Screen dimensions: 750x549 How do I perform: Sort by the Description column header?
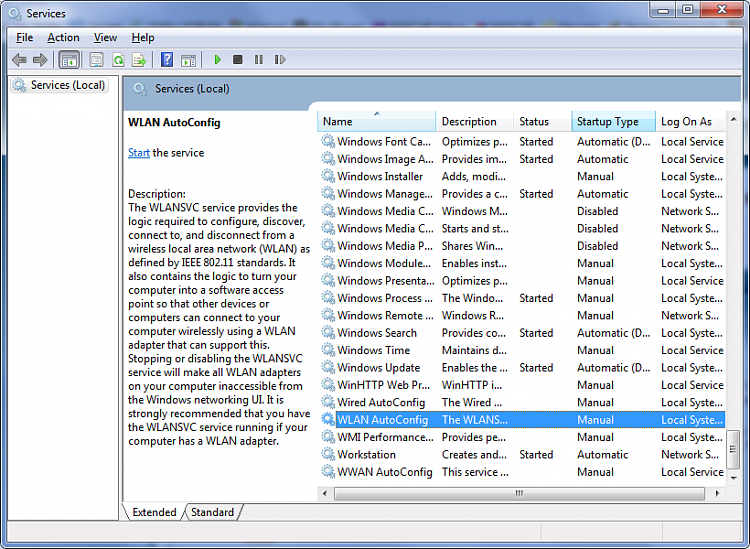(474, 121)
